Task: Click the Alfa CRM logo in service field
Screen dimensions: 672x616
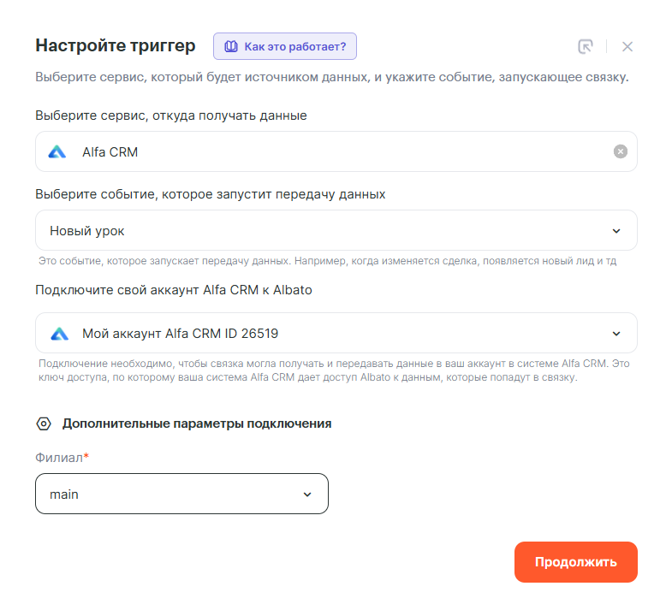Action: pos(57,151)
